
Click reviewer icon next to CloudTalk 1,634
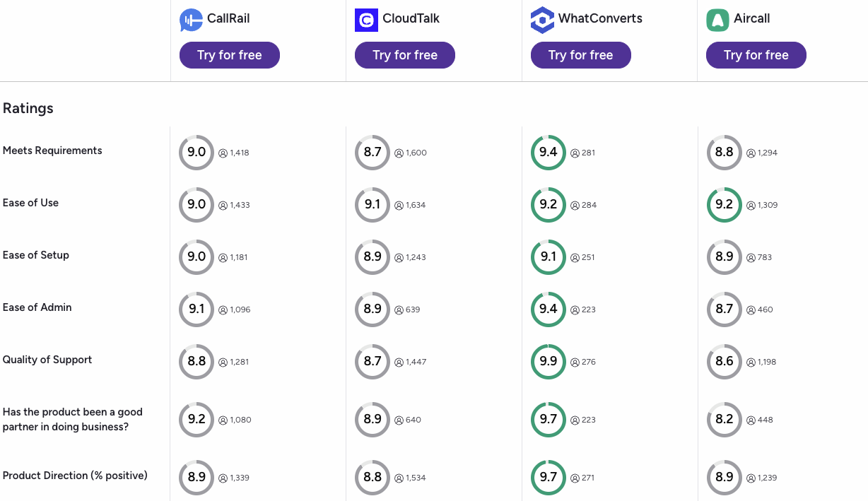tap(399, 205)
